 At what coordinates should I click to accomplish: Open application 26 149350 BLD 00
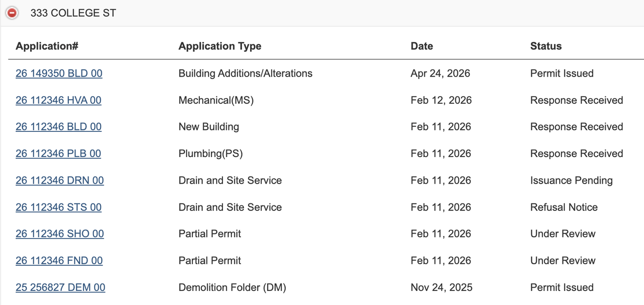coord(59,73)
